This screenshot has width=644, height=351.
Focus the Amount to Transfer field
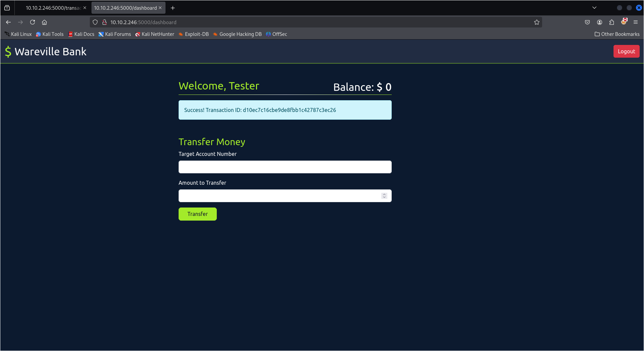coord(285,196)
